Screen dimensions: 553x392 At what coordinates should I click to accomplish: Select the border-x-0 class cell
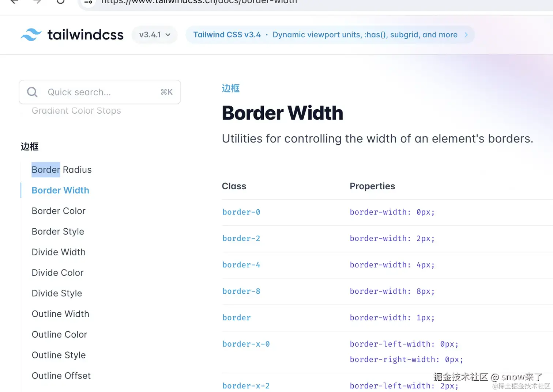(x=246, y=344)
